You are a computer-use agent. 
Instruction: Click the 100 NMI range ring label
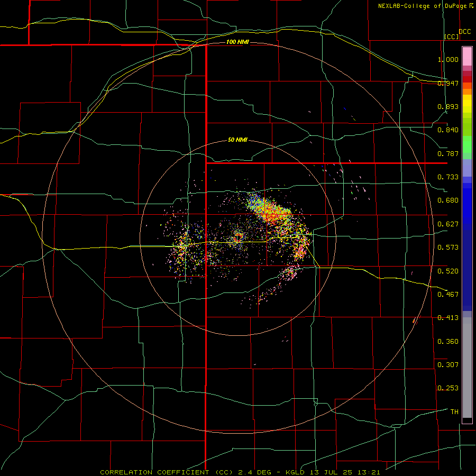237,42
